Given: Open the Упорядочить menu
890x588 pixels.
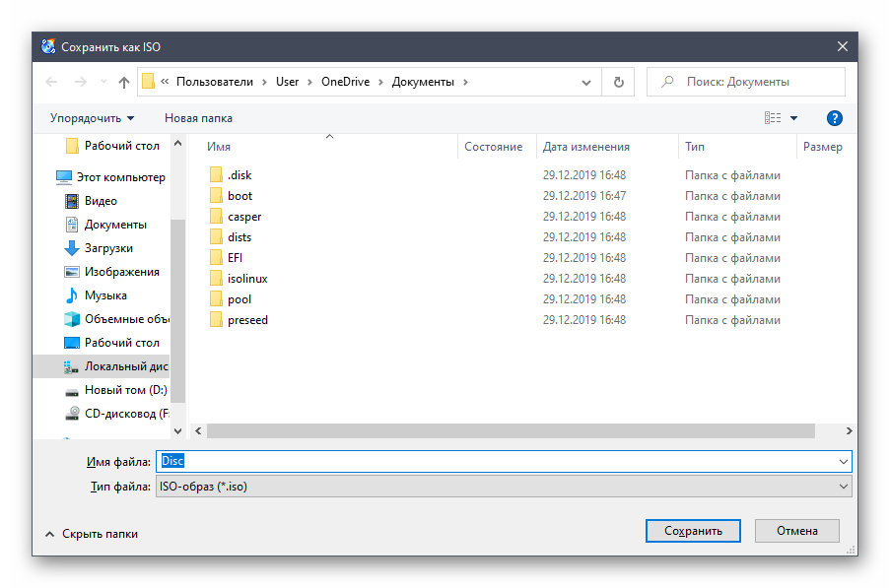Looking at the screenshot, I should pyautogui.click(x=92, y=118).
